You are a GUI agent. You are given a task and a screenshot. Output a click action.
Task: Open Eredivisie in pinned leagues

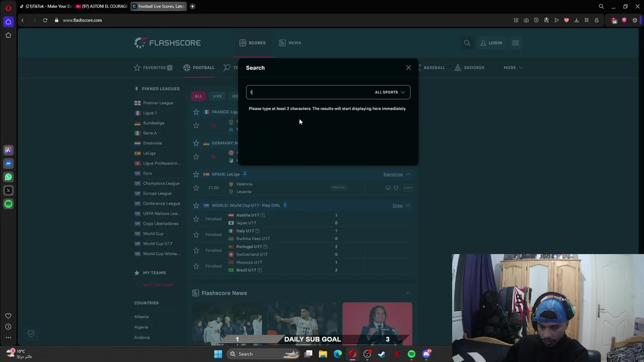click(152, 143)
